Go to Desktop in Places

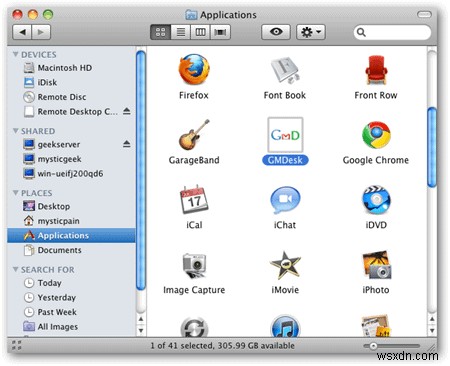(x=71, y=206)
